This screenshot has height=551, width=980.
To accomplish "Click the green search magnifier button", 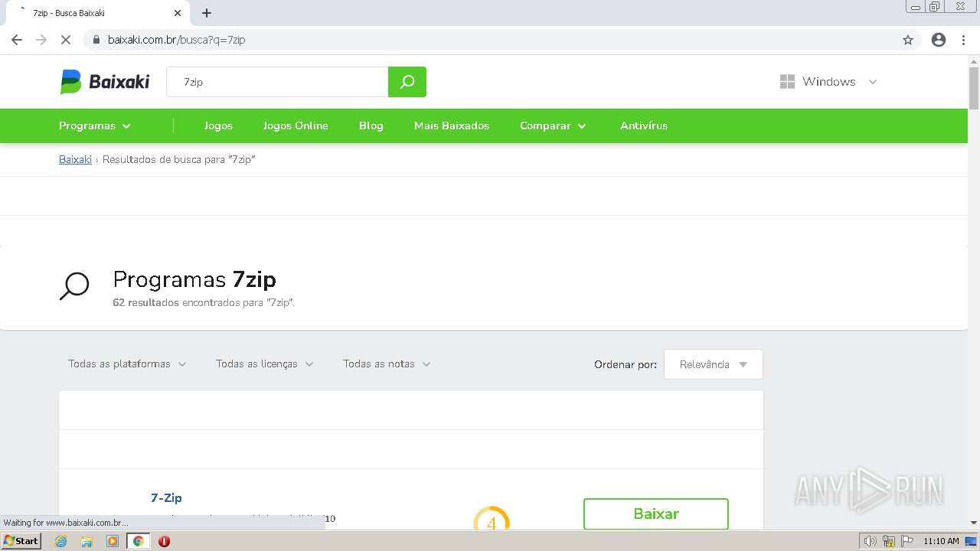I will [407, 82].
